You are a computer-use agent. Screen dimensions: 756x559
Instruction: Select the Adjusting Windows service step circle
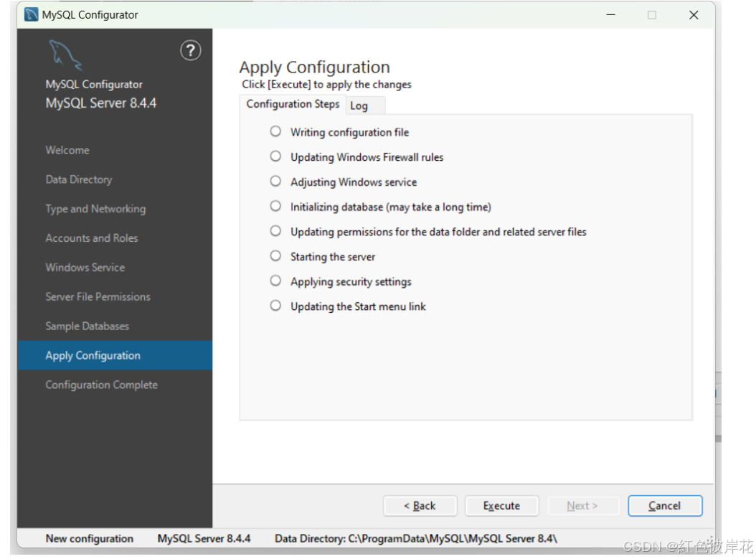275,182
